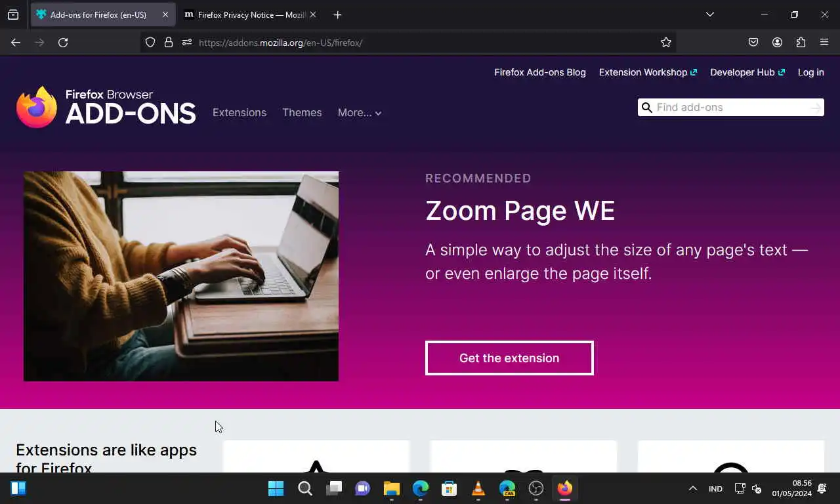Open Firefox View icon in the tab bar
Viewport: 840px width, 504px height.
13,14
